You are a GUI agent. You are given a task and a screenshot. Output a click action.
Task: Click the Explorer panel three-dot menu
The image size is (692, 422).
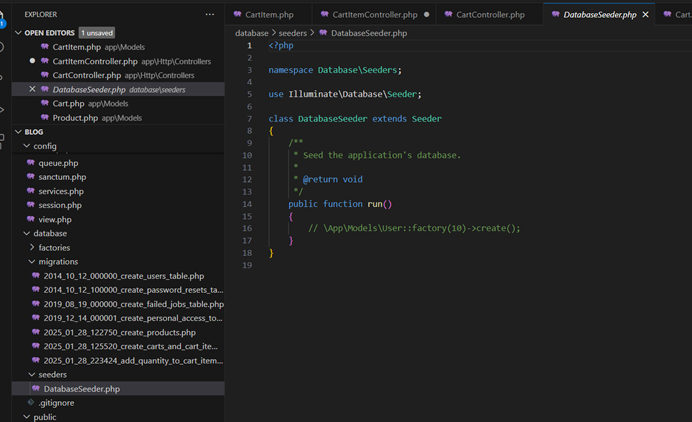pos(209,15)
